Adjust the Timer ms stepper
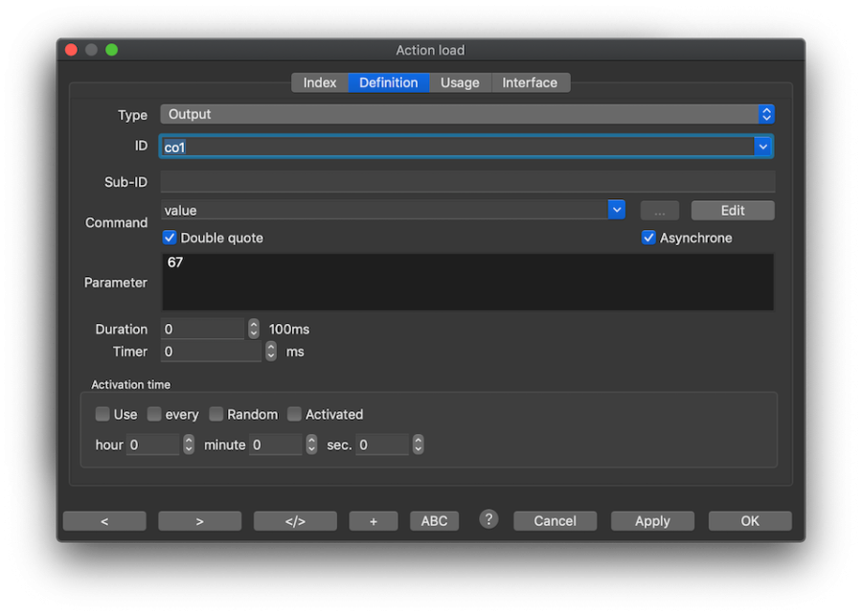 pos(271,352)
